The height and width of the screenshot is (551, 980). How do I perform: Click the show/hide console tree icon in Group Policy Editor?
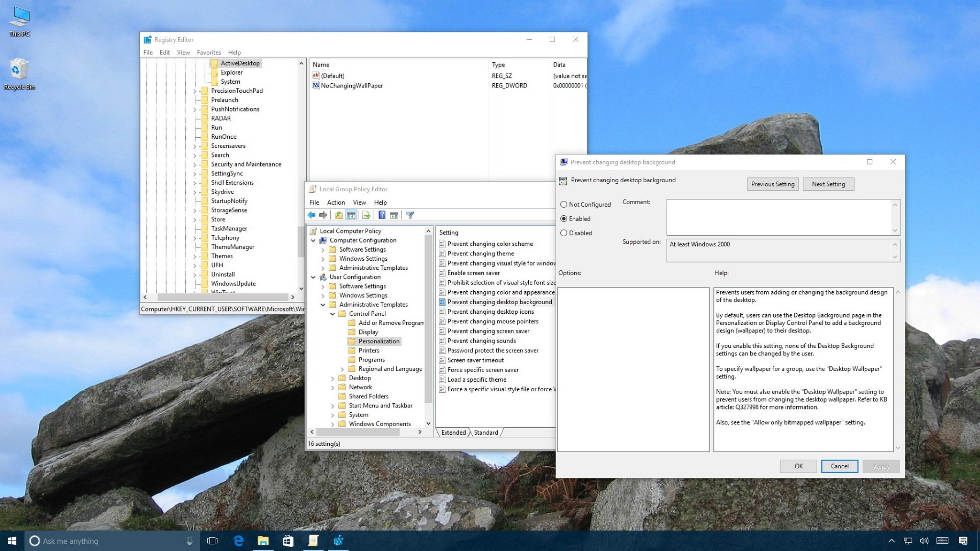[351, 215]
